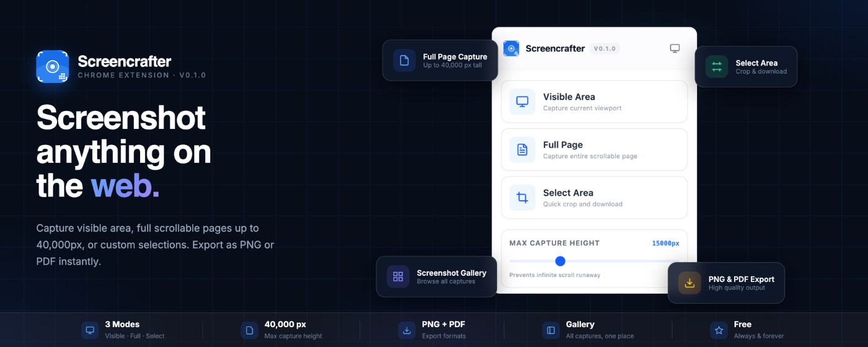Screen dimensions: 868x347
Task: Click the 'CHROME EXTENSION · V0.1.0' subtitle
Action: (x=141, y=75)
